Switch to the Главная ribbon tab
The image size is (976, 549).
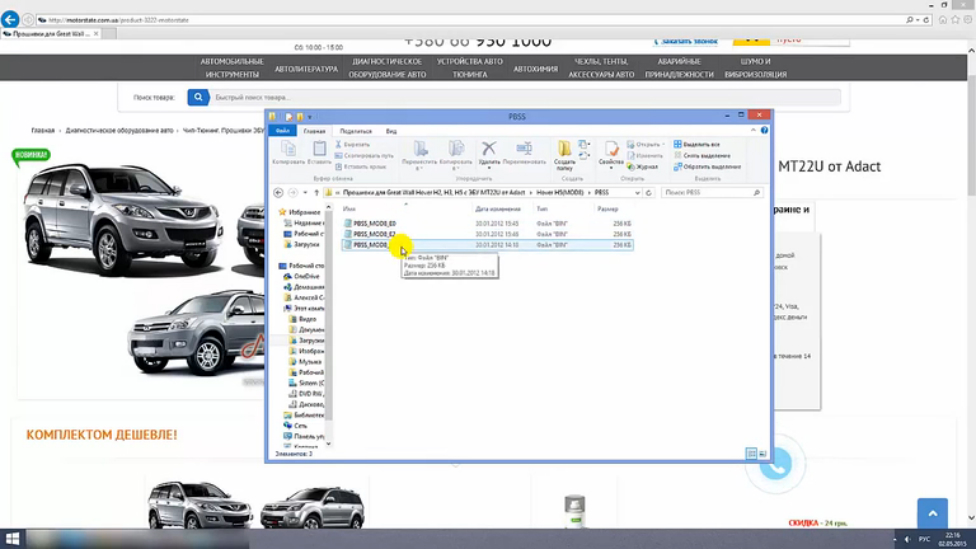point(314,131)
